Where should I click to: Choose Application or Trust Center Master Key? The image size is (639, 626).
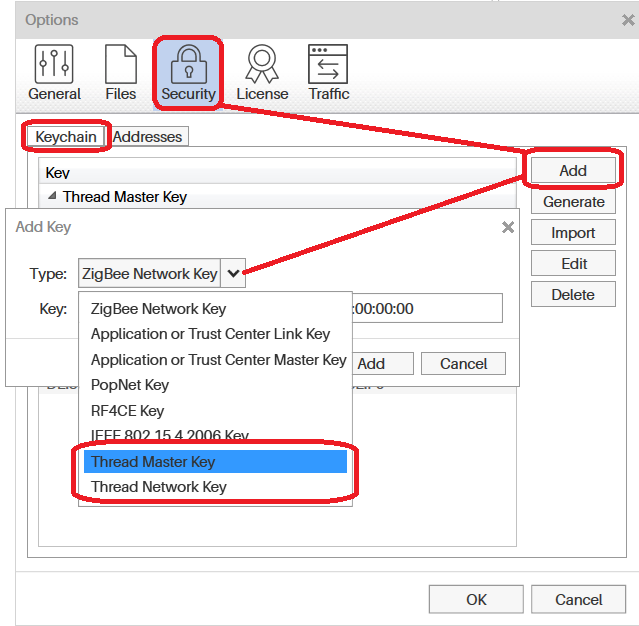click(215, 360)
